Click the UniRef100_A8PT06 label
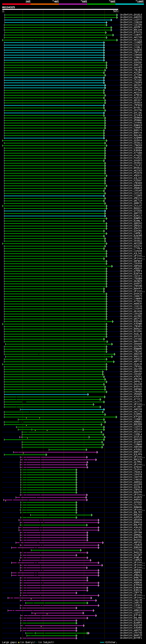The image size is (146, 644). tap(131, 361)
